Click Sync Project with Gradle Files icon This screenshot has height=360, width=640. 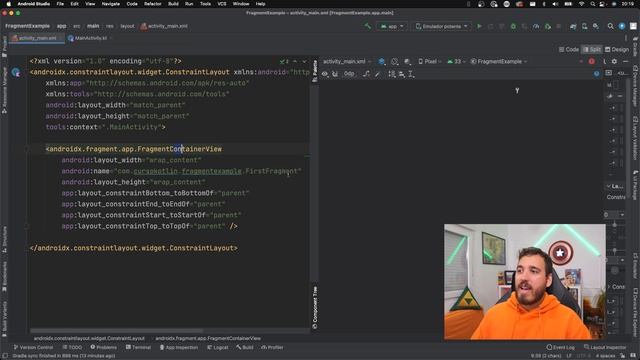point(573,26)
